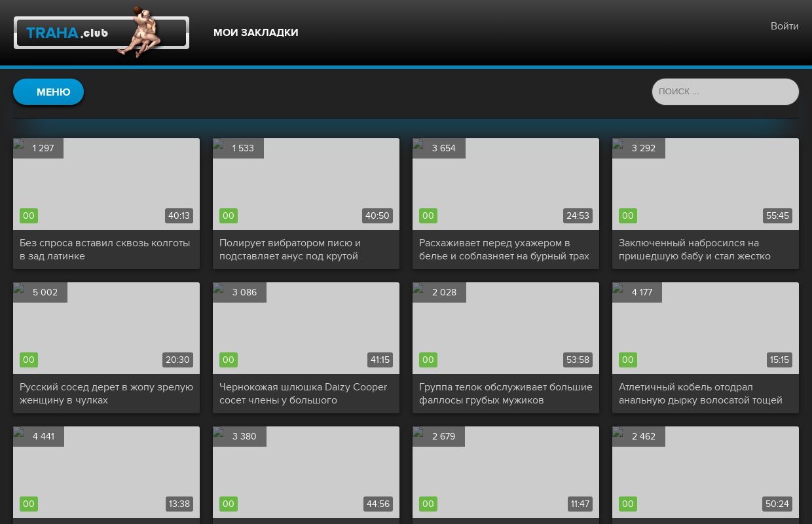The image size is (812, 524).
Task: Open the thumbnail with 5 002 views
Action: (106, 327)
